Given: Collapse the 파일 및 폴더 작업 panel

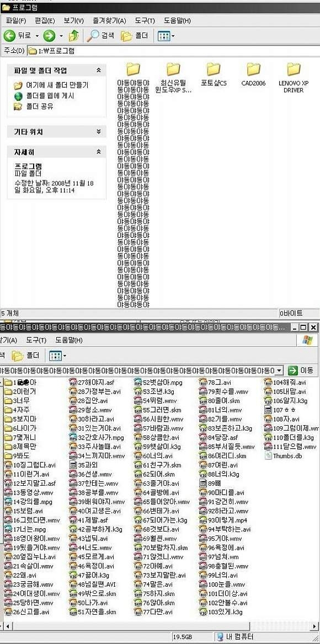Looking at the screenshot, I should coord(99,71).
